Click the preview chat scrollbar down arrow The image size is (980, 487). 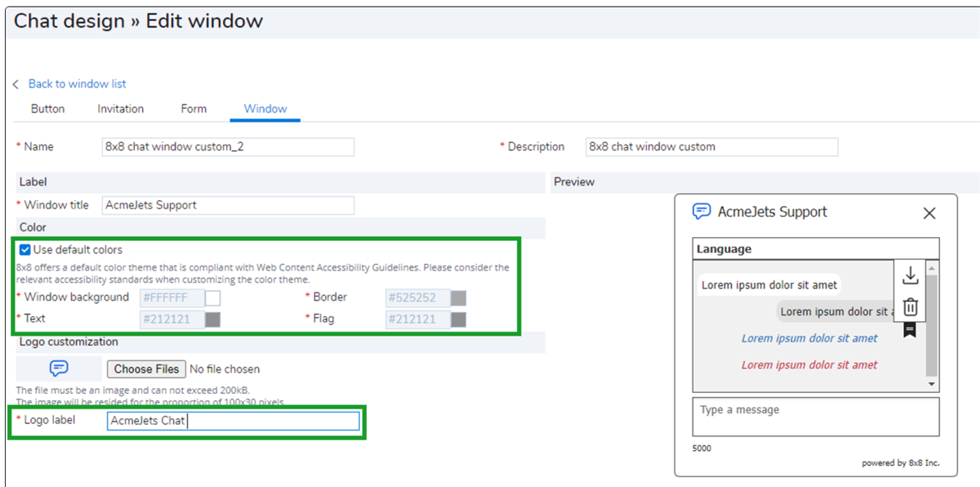[932, 384]
